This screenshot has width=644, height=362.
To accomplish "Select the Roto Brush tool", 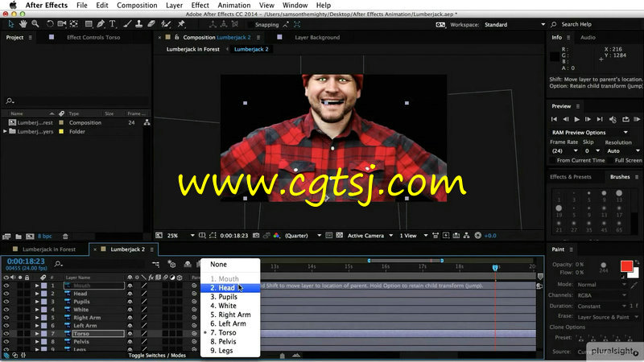I will click(x=166, y=24).
